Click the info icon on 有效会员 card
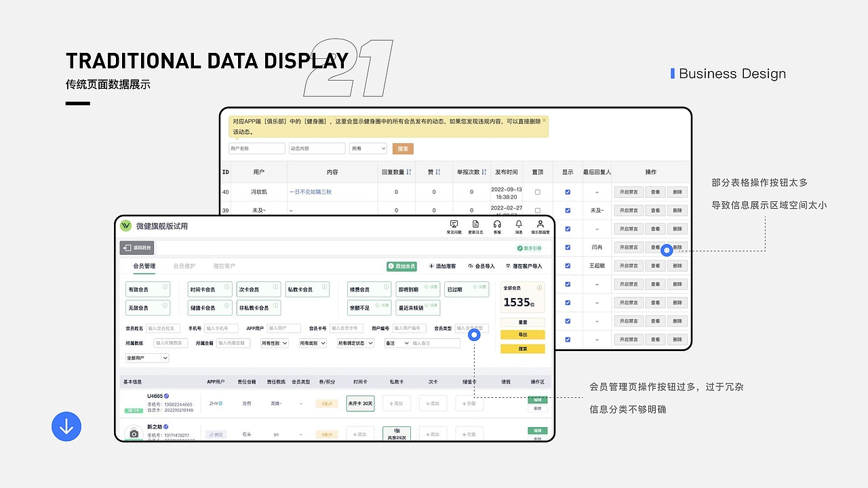The image size is (868, 488). pos(164,287)
